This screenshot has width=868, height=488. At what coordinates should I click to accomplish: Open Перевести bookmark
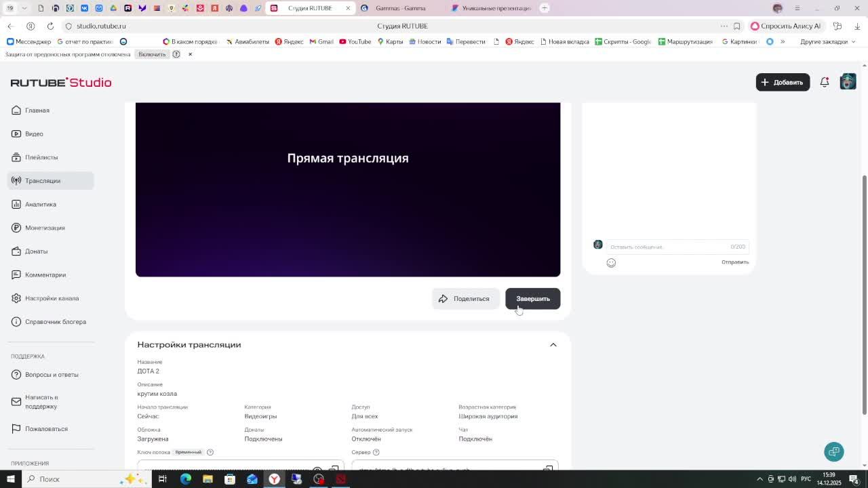466,41
